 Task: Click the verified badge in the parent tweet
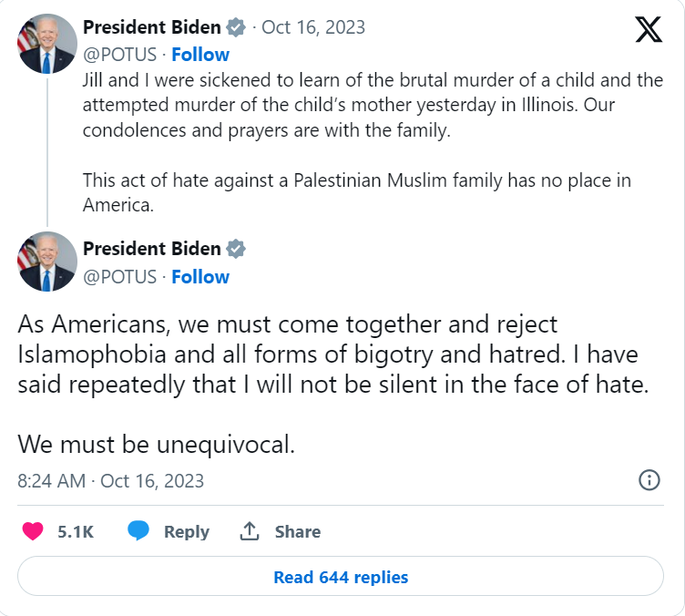(236, 27)
